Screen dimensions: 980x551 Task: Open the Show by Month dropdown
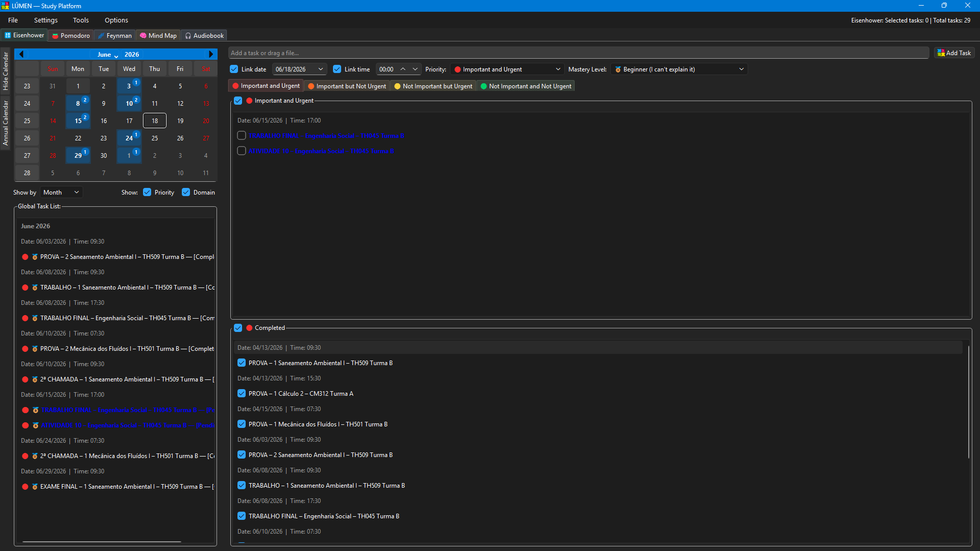click(61, 193)
